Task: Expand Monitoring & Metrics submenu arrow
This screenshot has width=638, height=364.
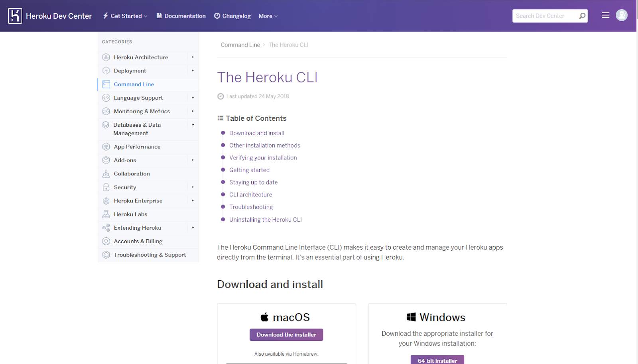Action: tap(193, 111)
